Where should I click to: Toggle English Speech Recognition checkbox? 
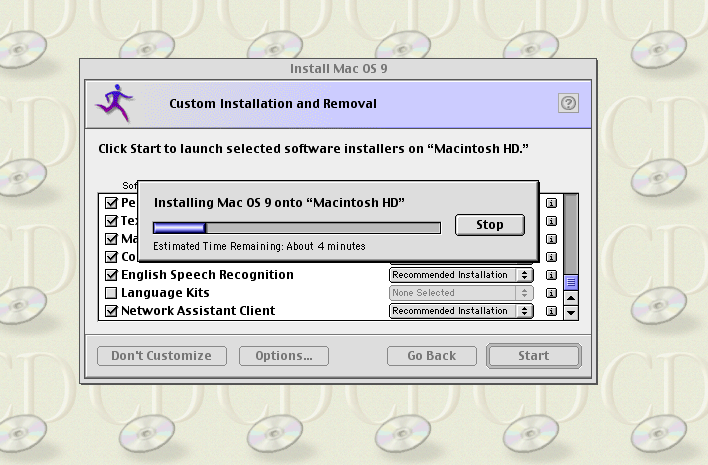point(111,275)
